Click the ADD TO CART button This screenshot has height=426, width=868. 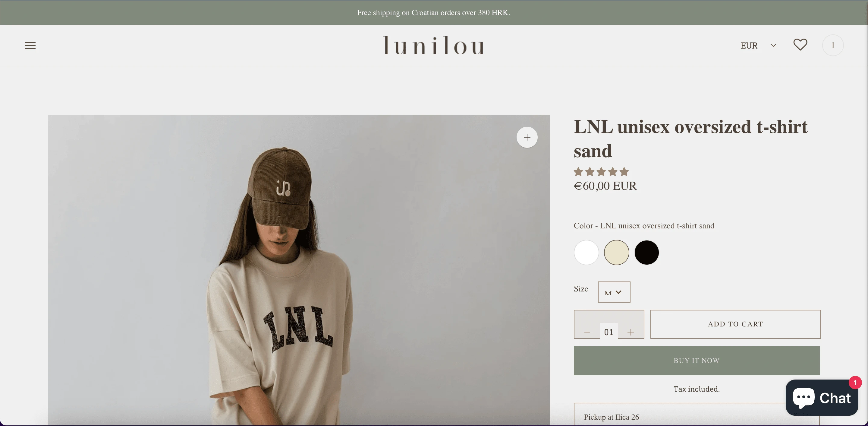736,324
